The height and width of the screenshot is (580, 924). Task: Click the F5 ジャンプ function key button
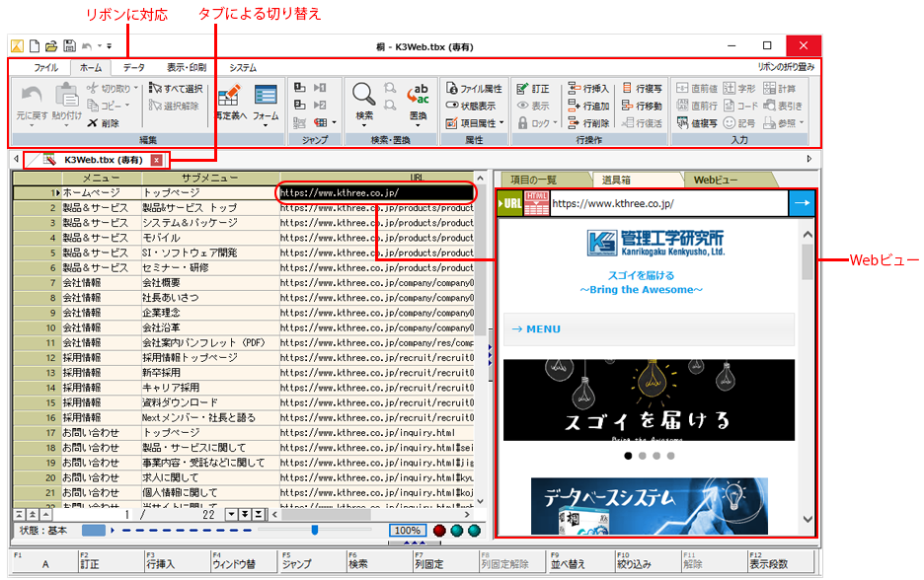coord(313,560)
